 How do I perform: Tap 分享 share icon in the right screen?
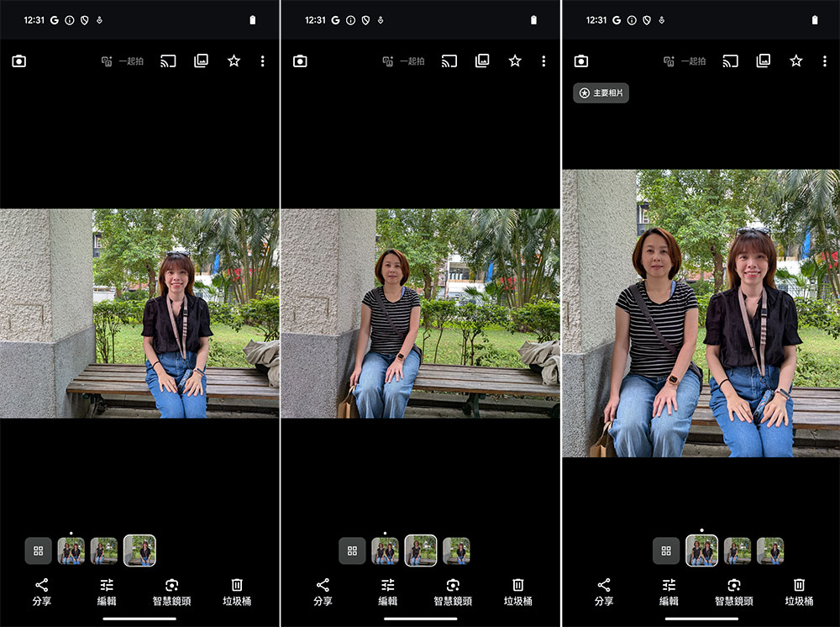(x=604, y=592)
